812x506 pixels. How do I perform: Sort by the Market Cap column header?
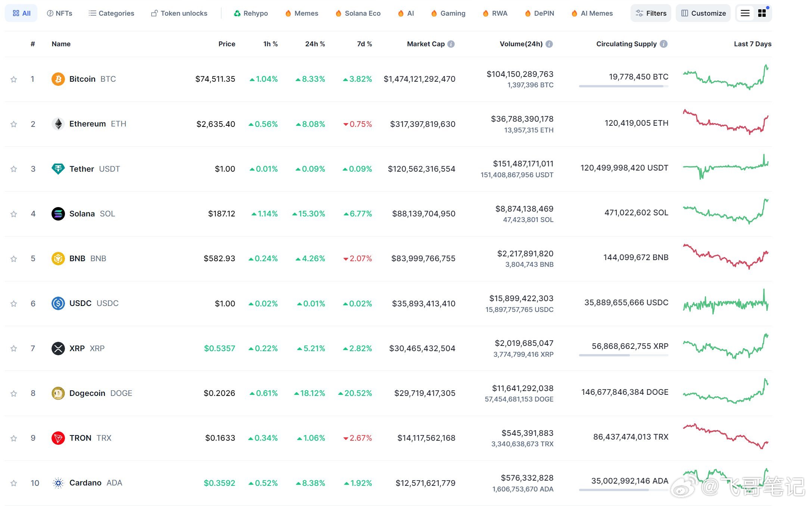tap(426, 44)
